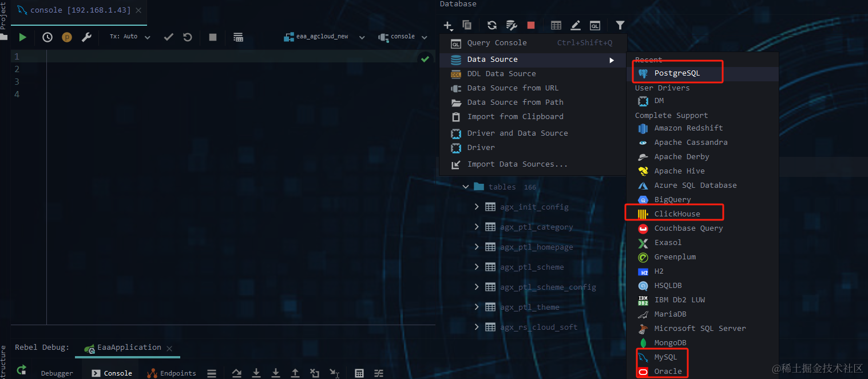
Task: Click Run to Cursor debugger icon
Action: [x=334, y=373]
